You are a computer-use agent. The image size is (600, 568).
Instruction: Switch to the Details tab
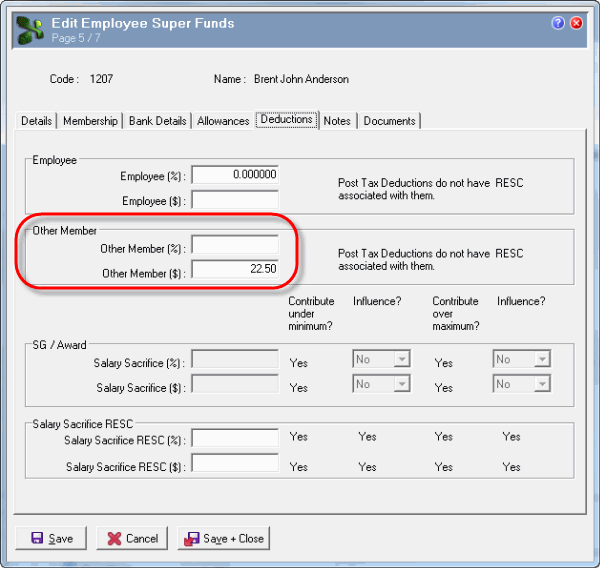[36, 121]
